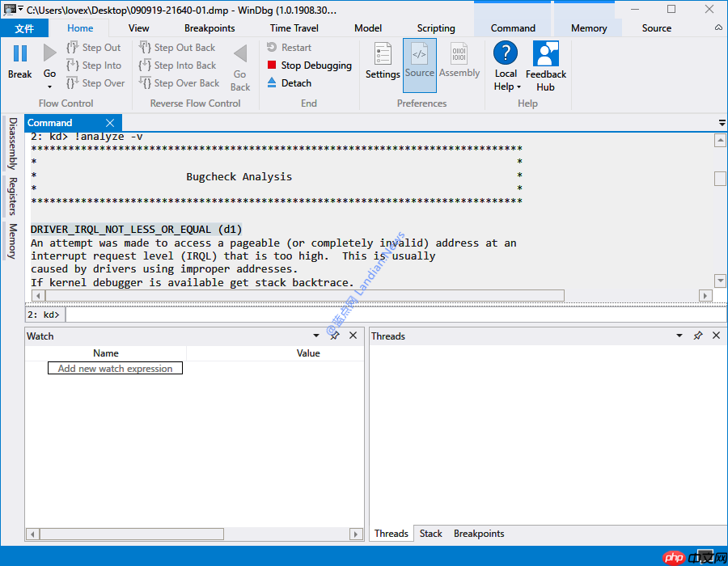Click the Command window vertical scrollbar thumb
728x566 pixels.
click(x=720, y=179)
